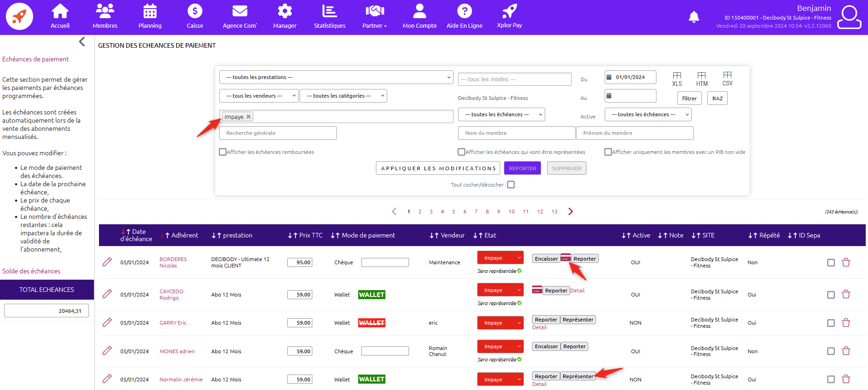Open notifications bell icon
868x390 pixels.
click(694, 17)
